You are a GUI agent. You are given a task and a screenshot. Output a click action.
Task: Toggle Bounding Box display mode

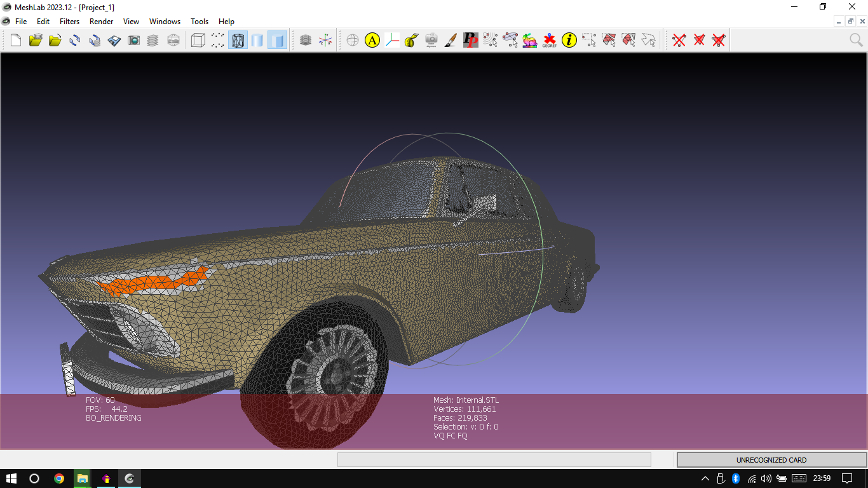198,41
